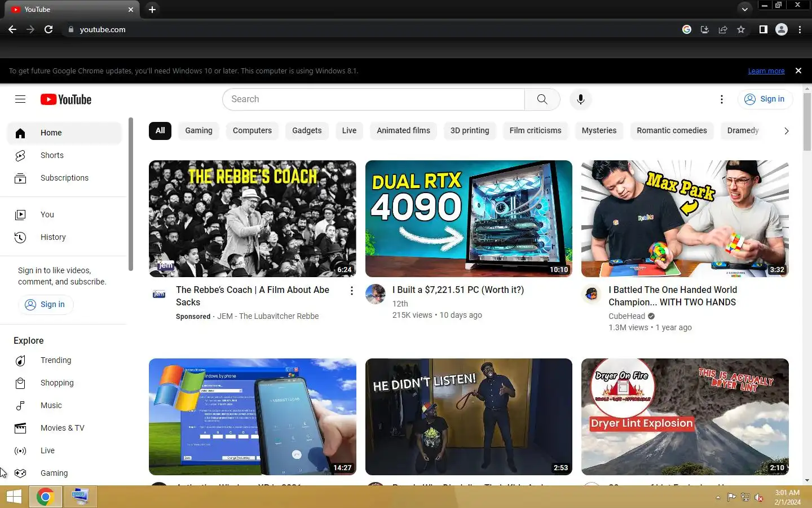Open Max Park Rubik's cube thumbnail

685,218
